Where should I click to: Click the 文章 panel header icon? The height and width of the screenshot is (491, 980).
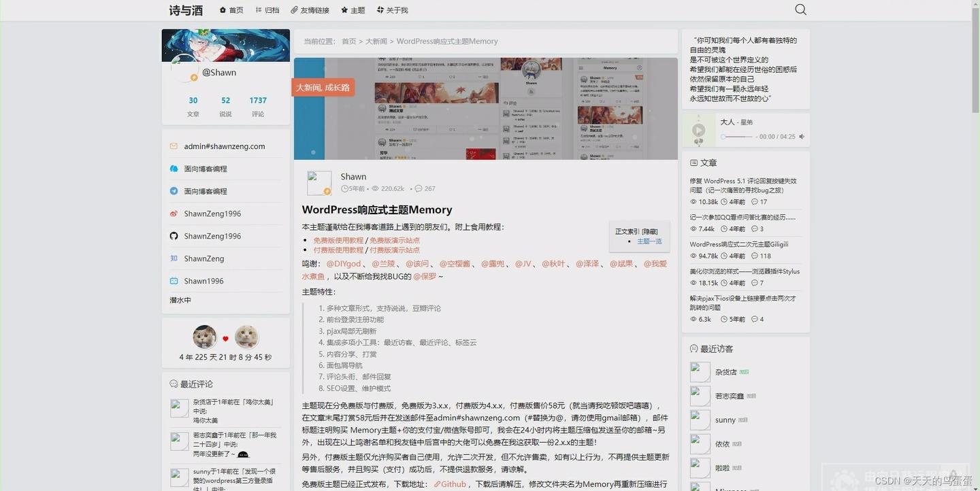(x=693, y=163)
